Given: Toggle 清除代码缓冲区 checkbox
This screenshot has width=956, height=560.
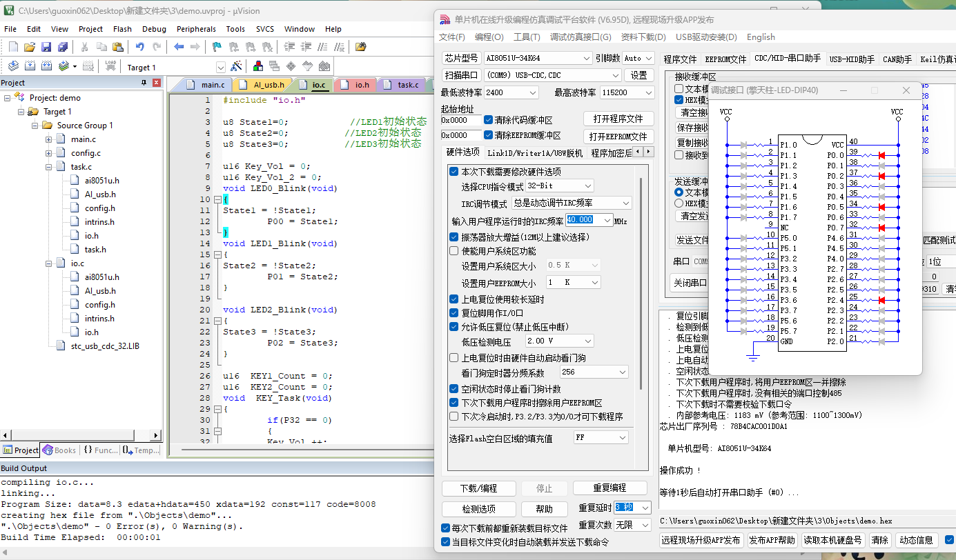Looking at the screenshot, I should point(489,119).
